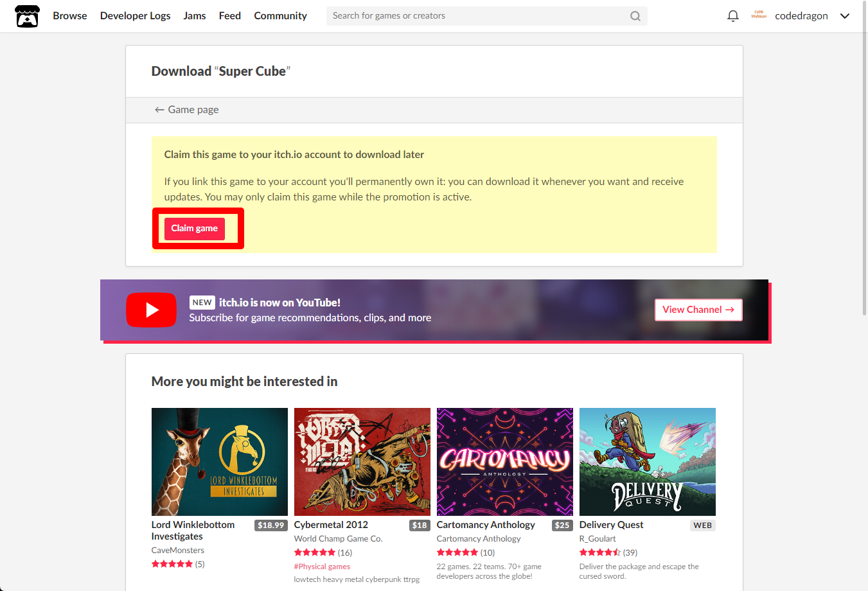
Task: Open the Delivery Quest cover image
Action: 648,462
